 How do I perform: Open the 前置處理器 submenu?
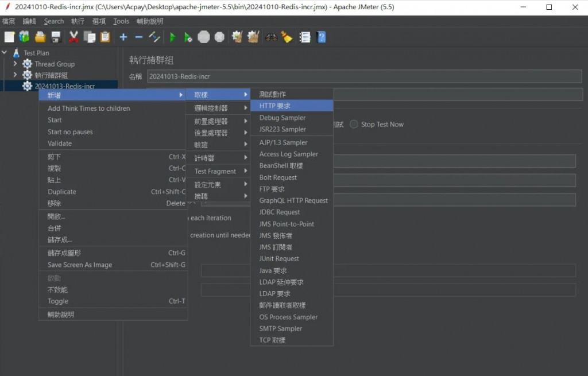[218, 121]
